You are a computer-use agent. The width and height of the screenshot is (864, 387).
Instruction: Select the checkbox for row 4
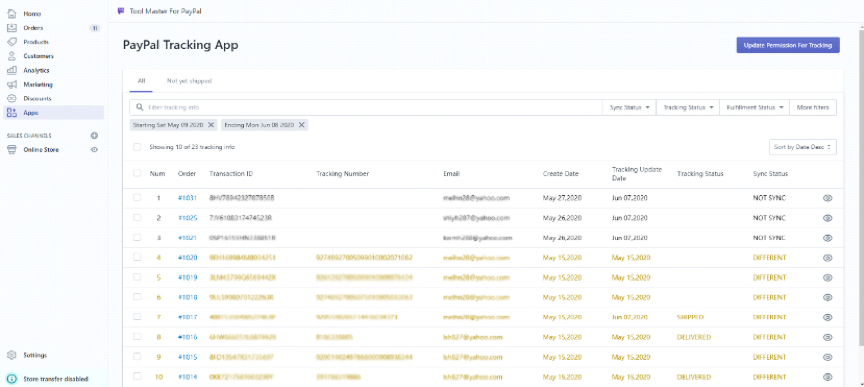pyautogui.click(x=137, y=257)
